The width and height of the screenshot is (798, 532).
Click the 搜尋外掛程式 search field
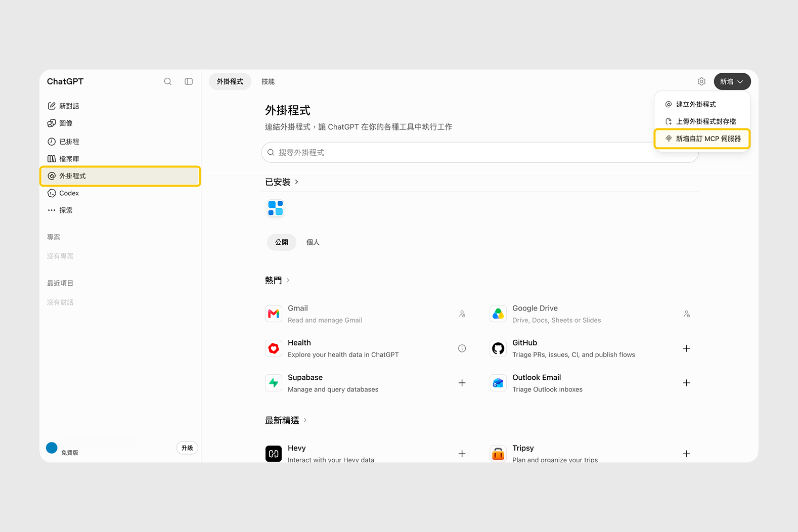pos(480,152)
